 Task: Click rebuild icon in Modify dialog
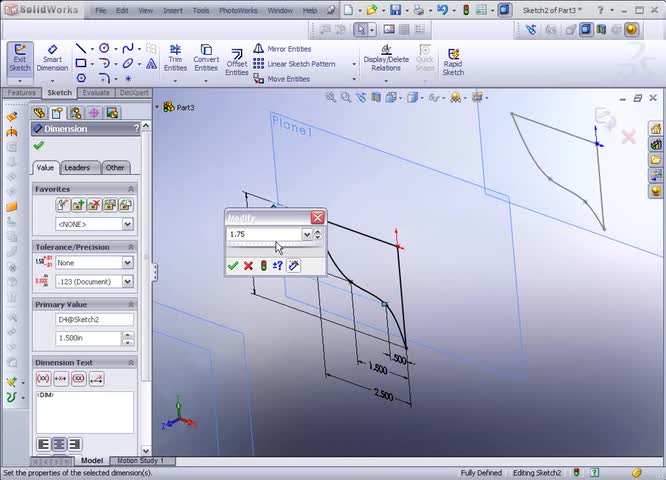click(x=263, y=266)
